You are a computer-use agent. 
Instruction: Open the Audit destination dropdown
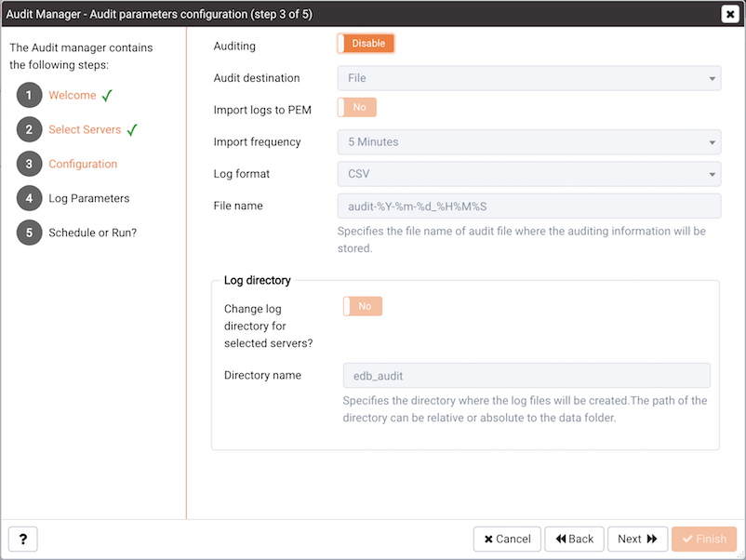[529, 78]
